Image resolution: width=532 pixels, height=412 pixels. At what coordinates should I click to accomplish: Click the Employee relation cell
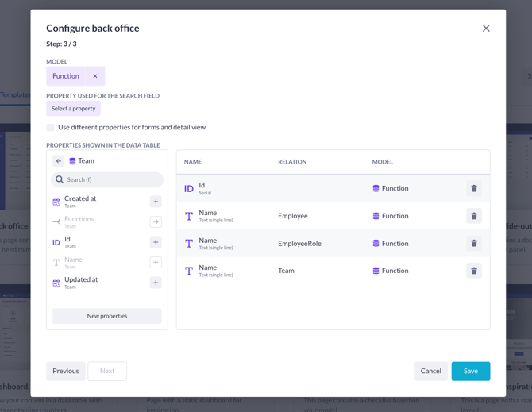click(x=293, y=216)
